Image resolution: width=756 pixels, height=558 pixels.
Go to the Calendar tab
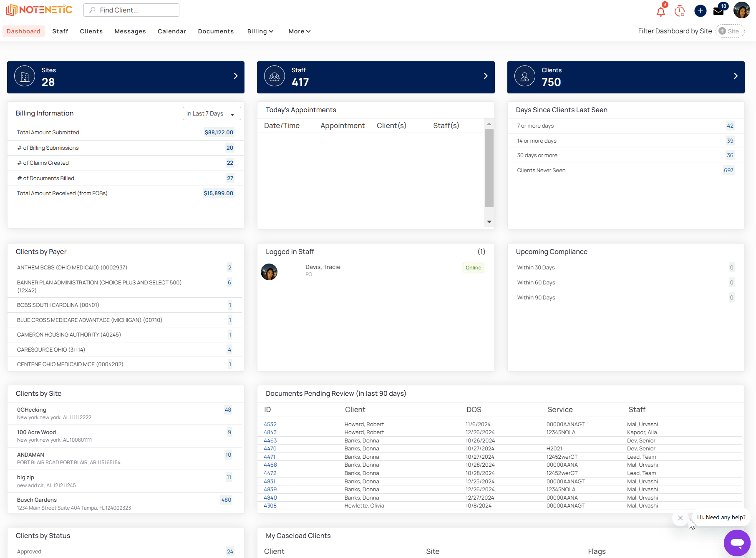[x=172, y=31]
